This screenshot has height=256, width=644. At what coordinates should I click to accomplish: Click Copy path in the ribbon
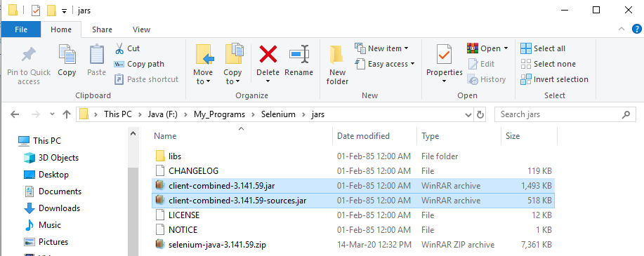(x=139, y=64)
